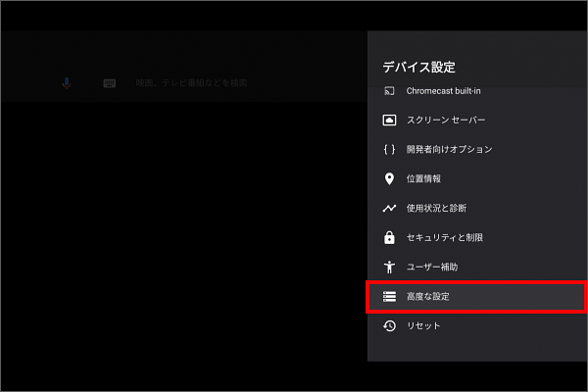Click the スクリーン セーバー cloud icon
The width and height of the screenshot is (588, 392).
click(388, 120)
